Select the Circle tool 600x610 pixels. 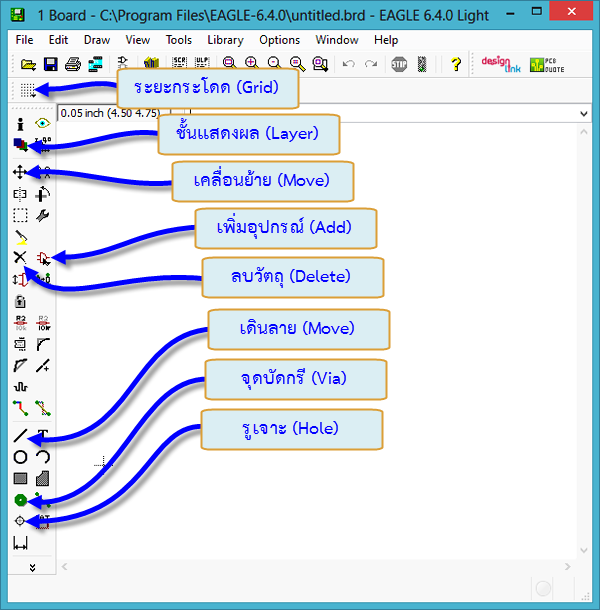pyautogui.click(x=20, y=457)
